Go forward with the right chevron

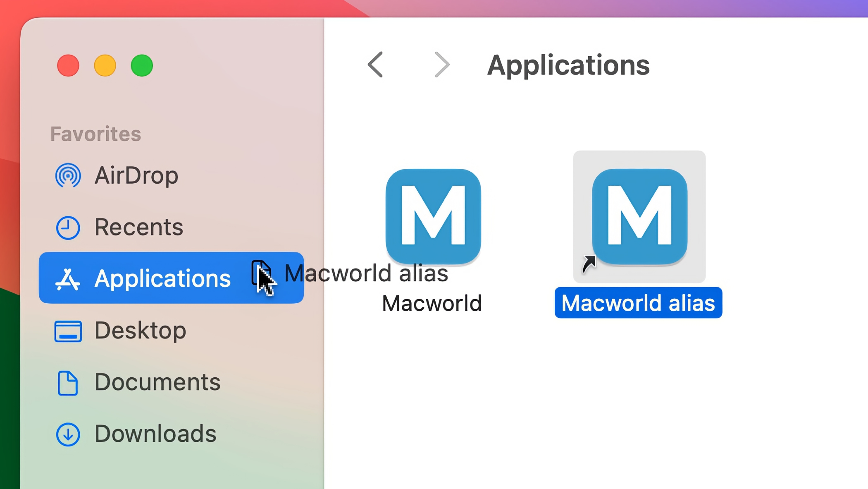(x=442, y=65)
